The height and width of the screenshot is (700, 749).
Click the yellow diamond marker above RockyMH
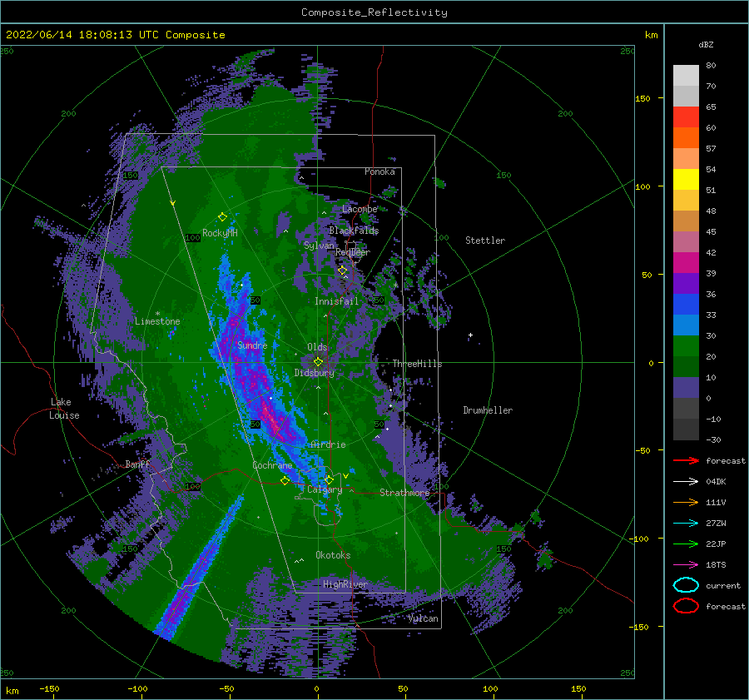tap(222, 217)
